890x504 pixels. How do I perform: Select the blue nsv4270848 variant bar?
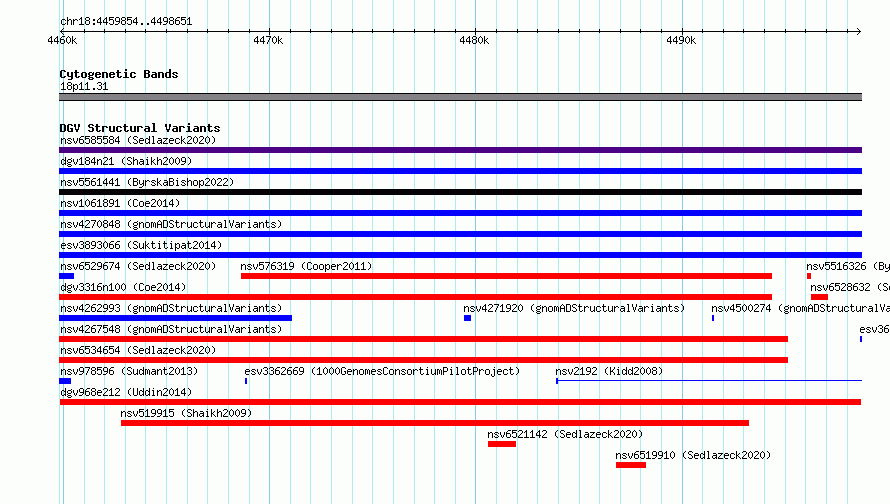click(460, 234)
